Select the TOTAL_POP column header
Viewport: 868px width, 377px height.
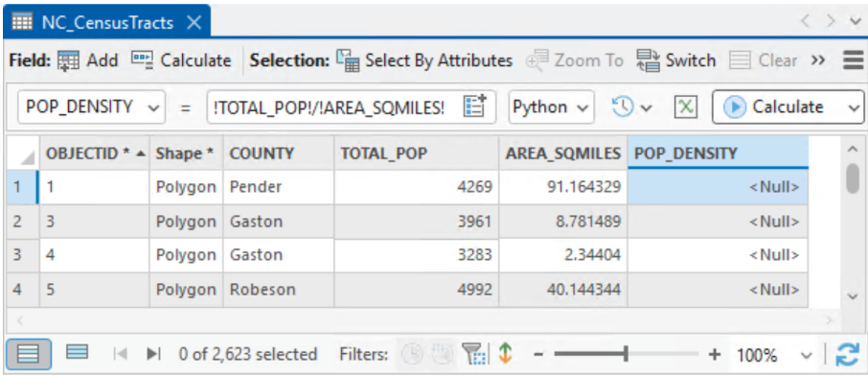(x=417, y=153)
